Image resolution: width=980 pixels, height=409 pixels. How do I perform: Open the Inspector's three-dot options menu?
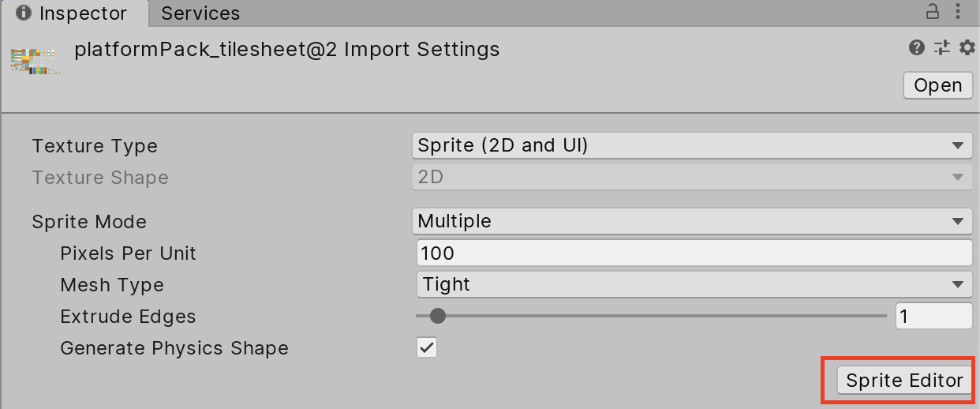tap(958, 12)
